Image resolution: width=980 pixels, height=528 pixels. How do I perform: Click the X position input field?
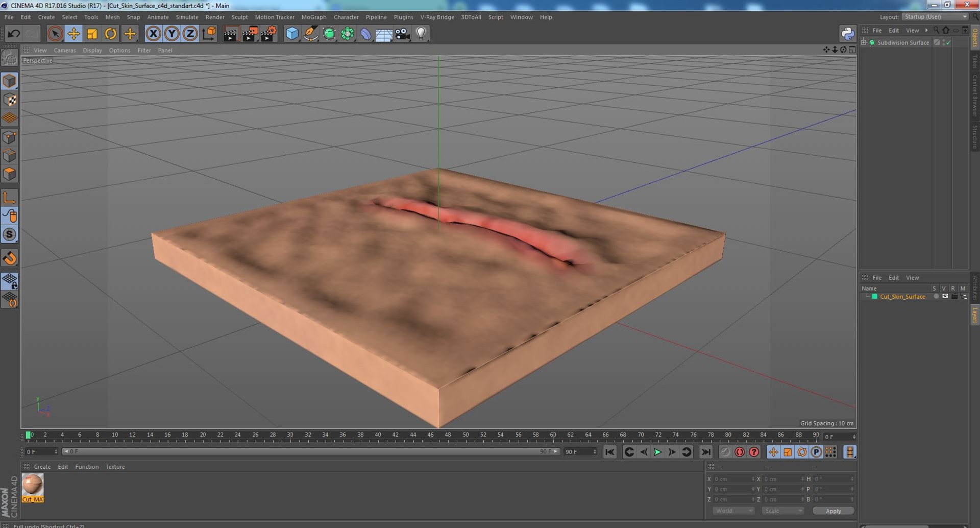point(733,479)
